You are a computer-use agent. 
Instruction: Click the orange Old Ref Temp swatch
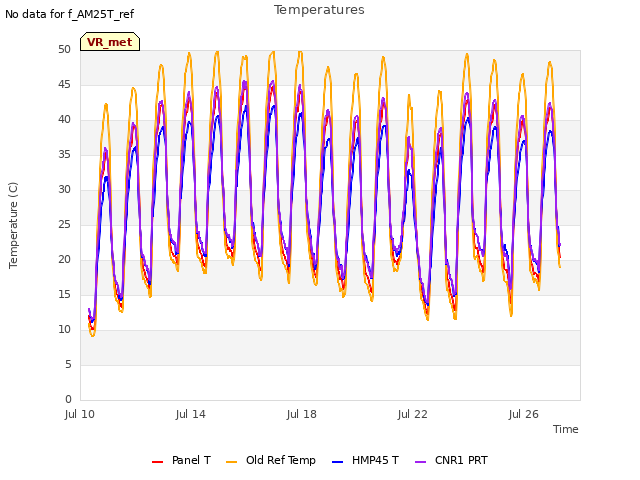pyautogui.click(x=231, y=462)
